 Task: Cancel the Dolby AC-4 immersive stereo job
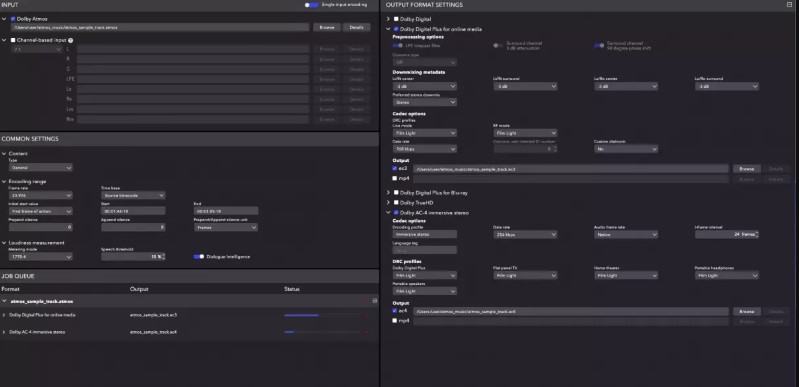pos(365,332)
